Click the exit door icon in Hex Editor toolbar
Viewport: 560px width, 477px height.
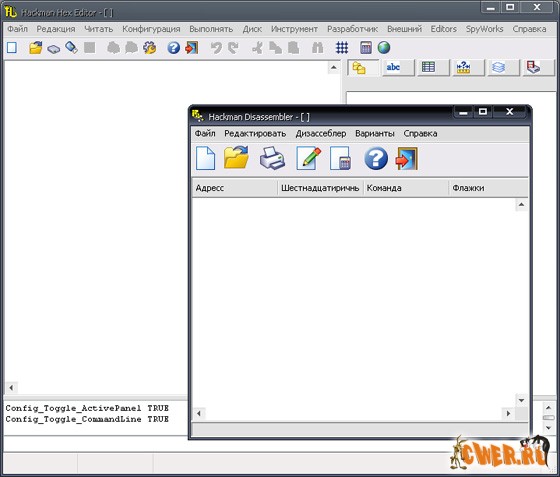click(x=192, y=47)
